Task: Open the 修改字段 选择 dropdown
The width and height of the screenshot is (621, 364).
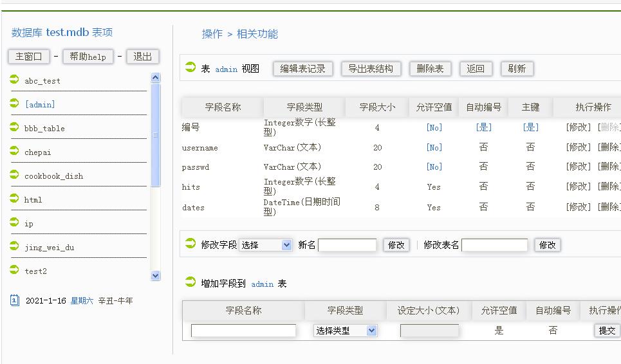Action: point(266,245)
